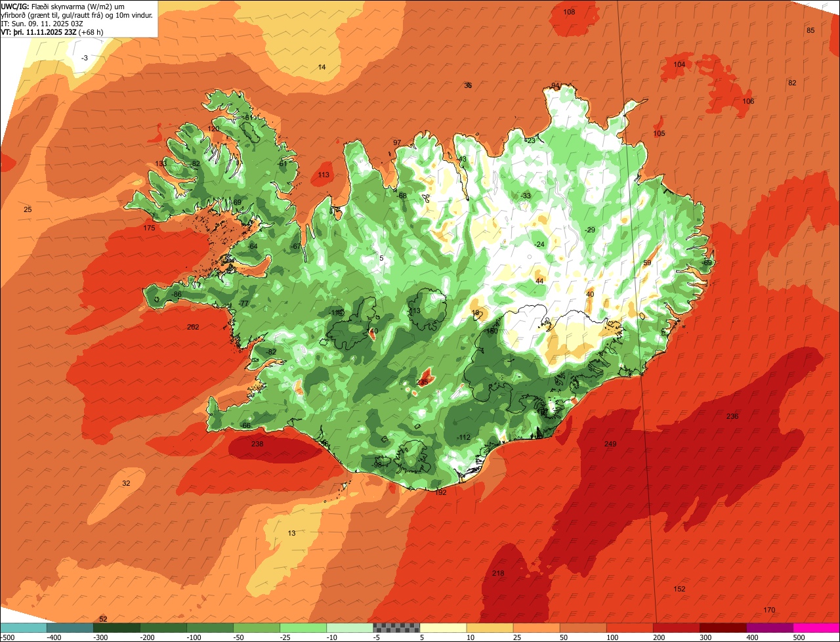Click the dark teal -400 to -300 legend swatch
Image resolution: width=840 pixels, height=642 pixels.
click(70, 628)
